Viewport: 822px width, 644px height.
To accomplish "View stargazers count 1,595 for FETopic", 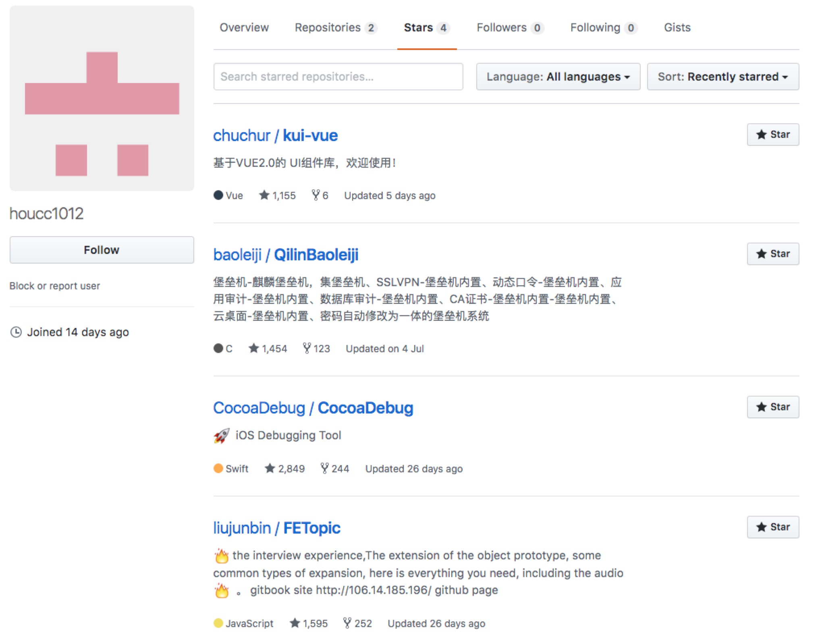I will pyautogui.click(x=309, y=623).
